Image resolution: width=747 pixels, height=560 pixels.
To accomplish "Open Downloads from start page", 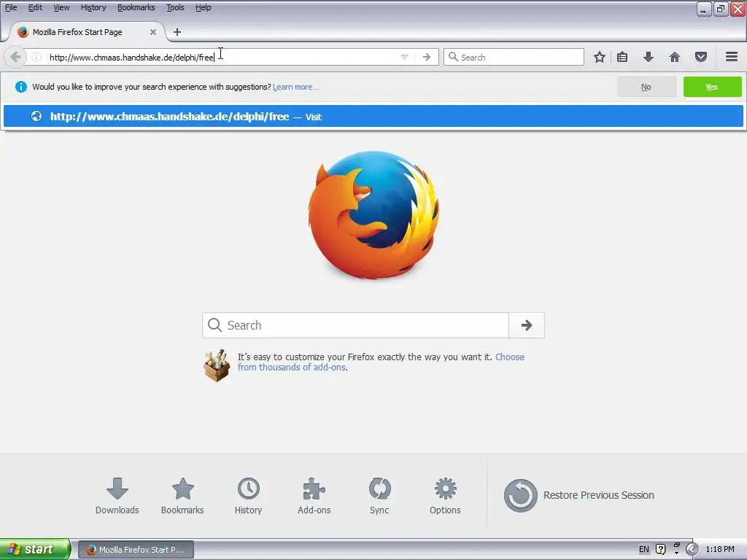I will tap(117, 496).
